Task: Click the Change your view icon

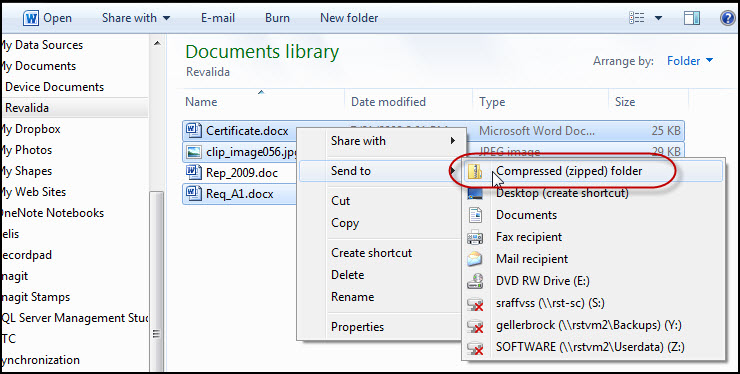Action: pos(637,18)
